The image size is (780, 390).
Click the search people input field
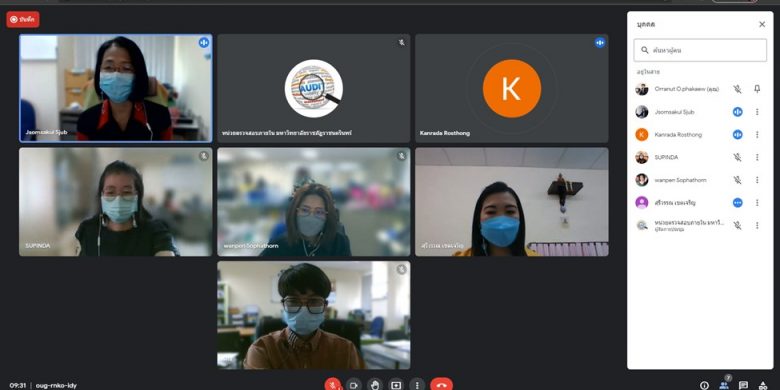pyautogui.click(x=700, y=50)
